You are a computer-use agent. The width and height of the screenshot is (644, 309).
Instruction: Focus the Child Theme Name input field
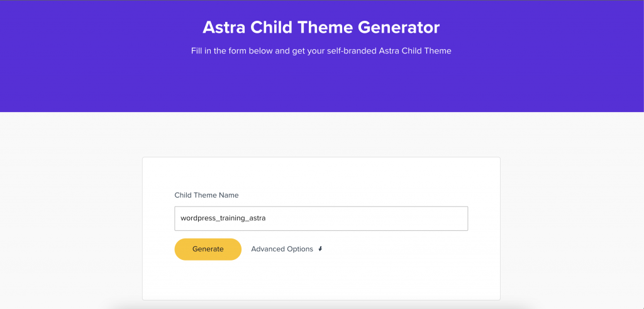[321, 218]
